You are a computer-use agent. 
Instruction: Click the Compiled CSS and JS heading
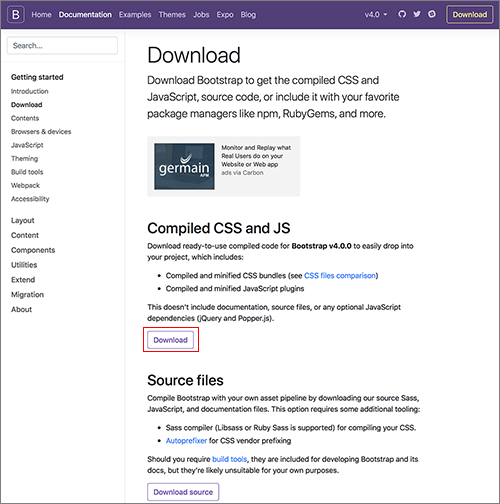[x=219, y=228]
